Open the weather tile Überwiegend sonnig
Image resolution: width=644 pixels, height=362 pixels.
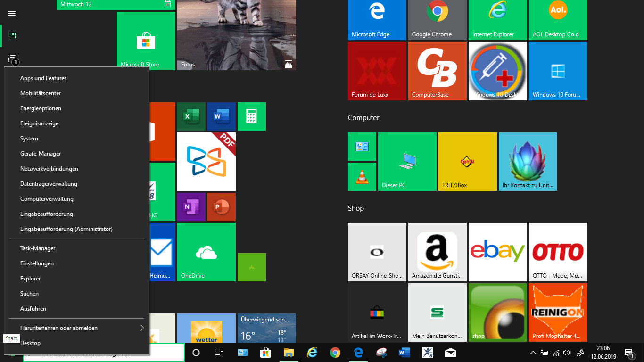[x=266, y=329]
